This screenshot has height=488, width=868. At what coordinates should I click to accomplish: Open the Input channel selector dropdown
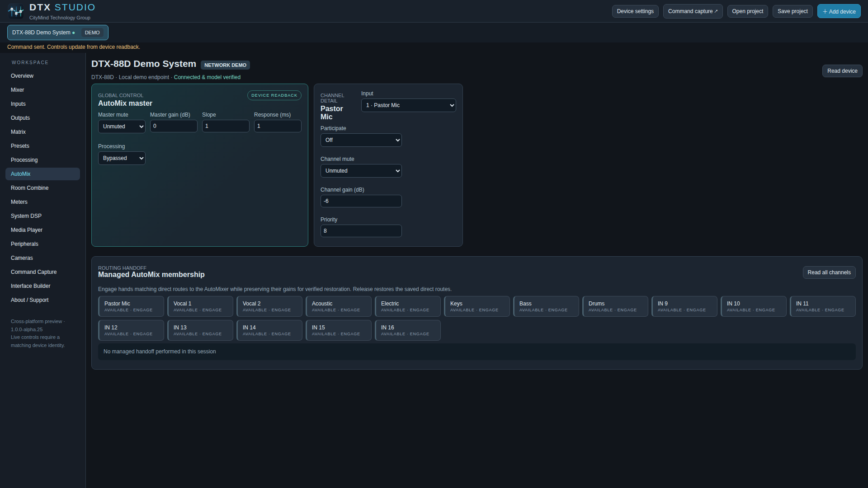[x=408, y=105]
